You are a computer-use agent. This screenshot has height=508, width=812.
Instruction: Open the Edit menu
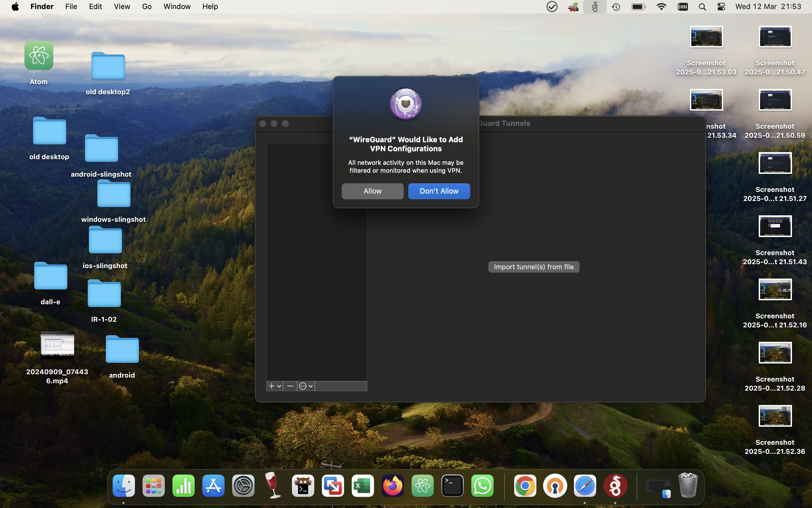click(x=96, y=7)
